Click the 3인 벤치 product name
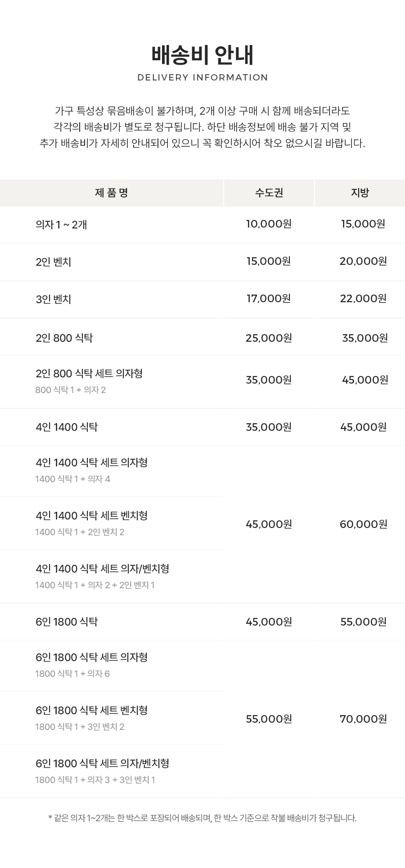405x868 pixels. coord(54,299)
